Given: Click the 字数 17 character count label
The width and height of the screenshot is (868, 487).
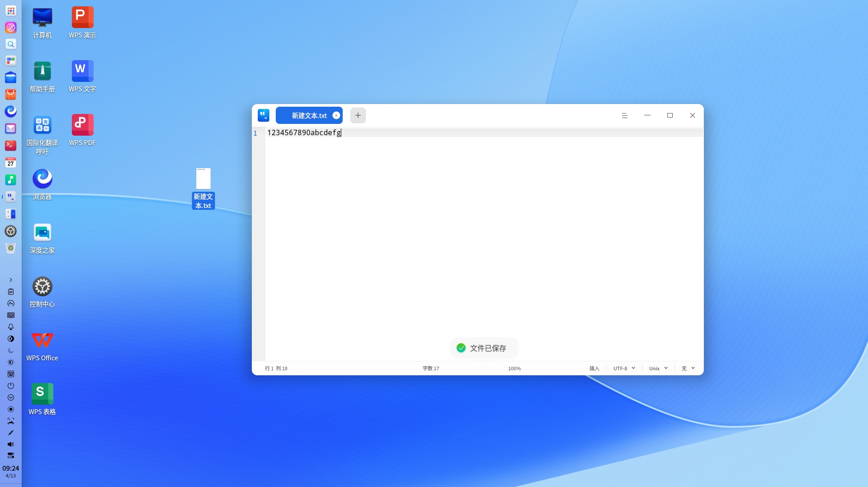Looking at the screenshot, I should click(431, 369).
